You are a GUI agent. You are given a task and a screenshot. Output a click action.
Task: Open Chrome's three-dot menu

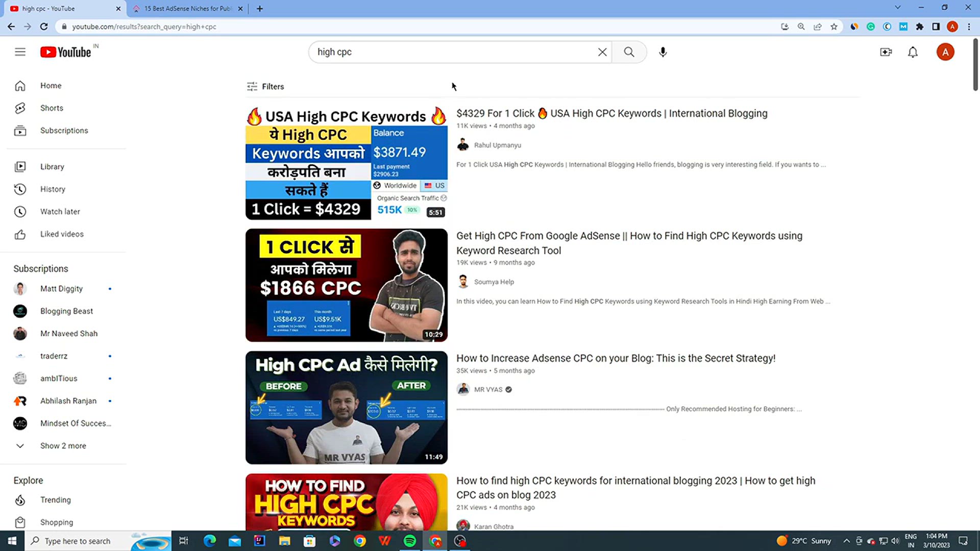click(969, 27)
